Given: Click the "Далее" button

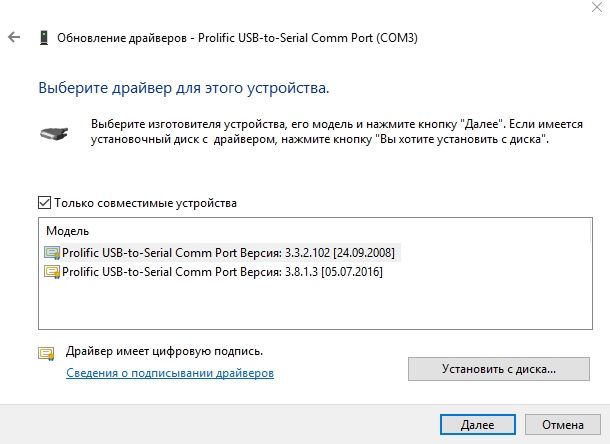Looking at the screenshot, I should click(x=478, y=425).
